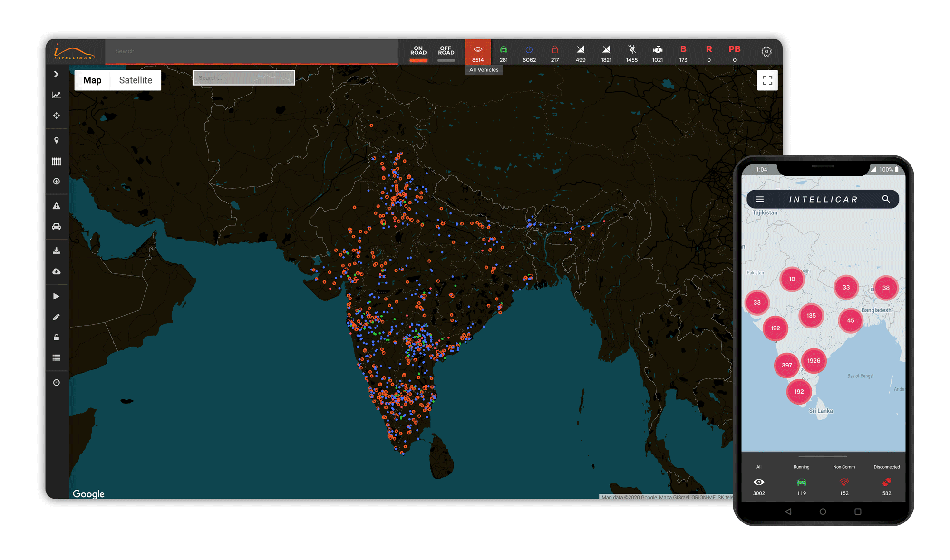The width and height of the screenshot is (950, 560).
Task: Filter by unplugged icon count 1455
Action: pyautogui.click(x=632, y=53)
